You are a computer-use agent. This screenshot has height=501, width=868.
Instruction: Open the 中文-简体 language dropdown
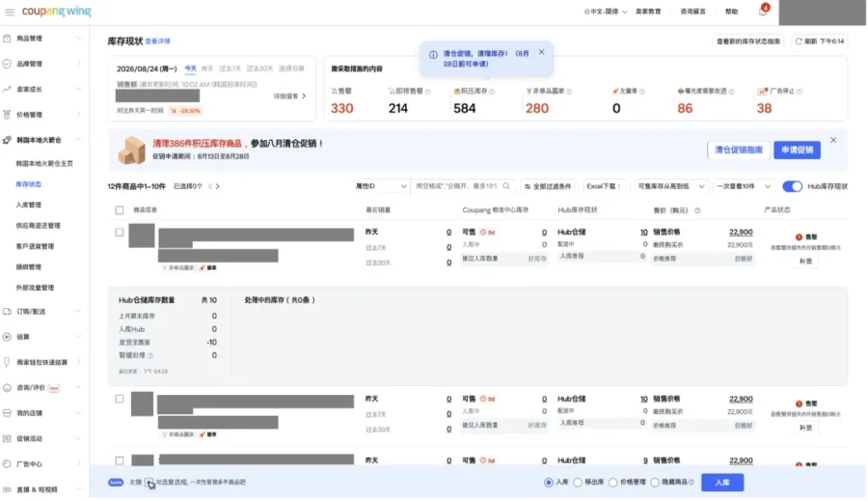pos(606,12)
